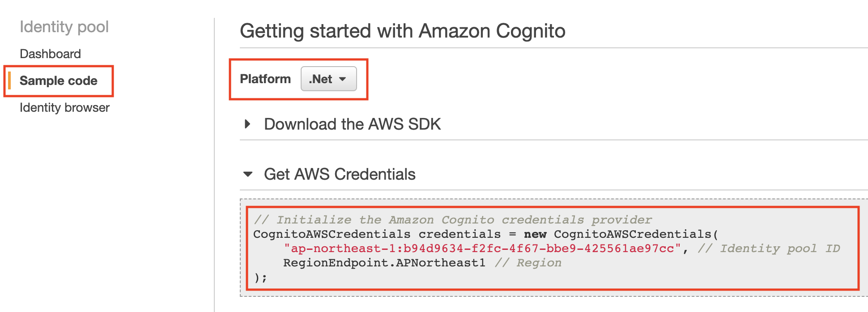Viewport: 868px width, 312px height.
Task: Click the right-pointing disclosure triangle beside Download
Action: tap(247, 124)
